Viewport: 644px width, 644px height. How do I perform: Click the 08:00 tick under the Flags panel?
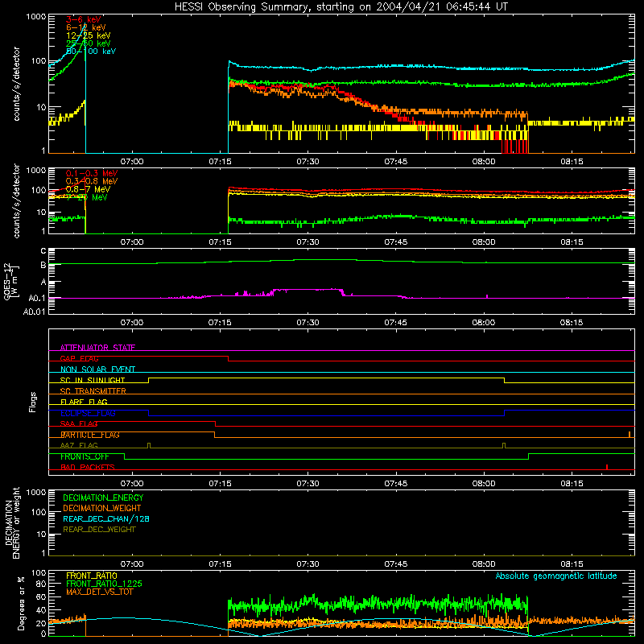coord(484,484)
